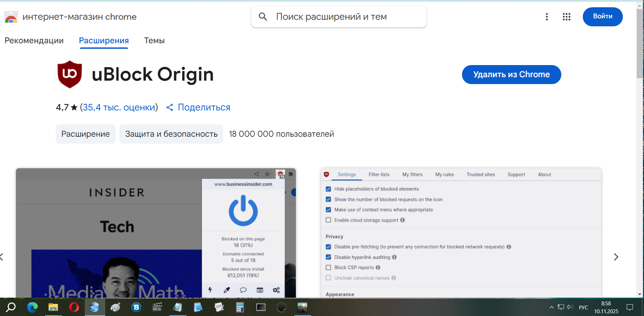This screenshot has height=316, width=644.
Task: Click the magnifier icon in the search box
Action: pos(263,17)
